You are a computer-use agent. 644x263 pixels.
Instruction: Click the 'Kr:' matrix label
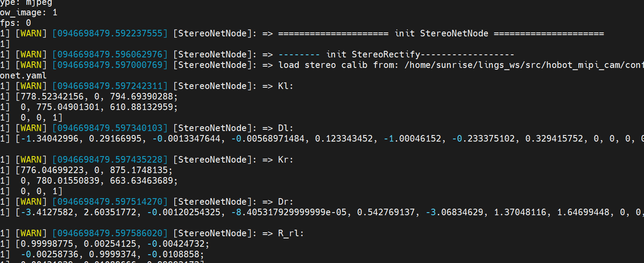tap(286, 160)
